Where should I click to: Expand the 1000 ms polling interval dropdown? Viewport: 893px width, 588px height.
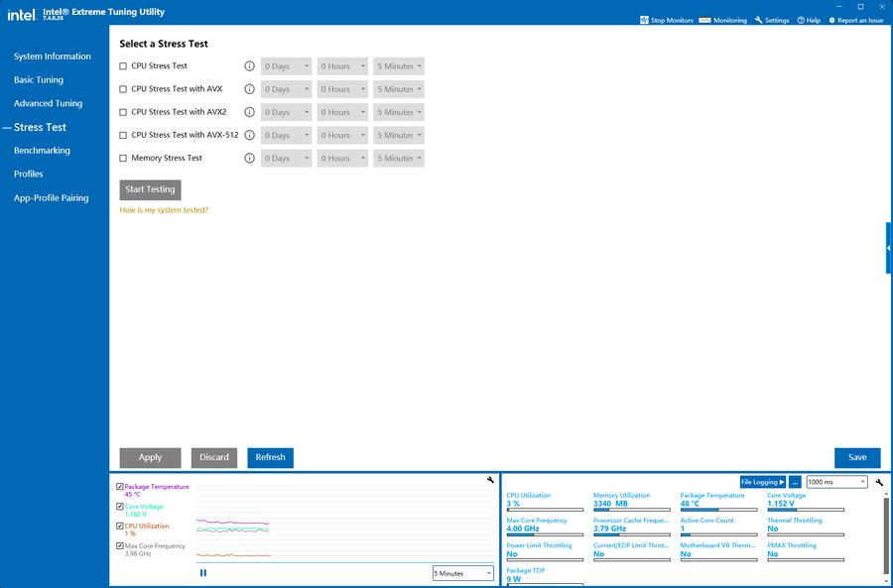coord(836,482)
